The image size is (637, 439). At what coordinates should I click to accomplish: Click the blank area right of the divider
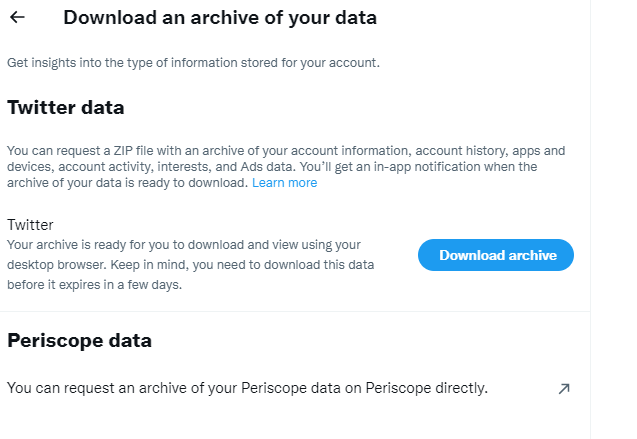pos(614,220)
